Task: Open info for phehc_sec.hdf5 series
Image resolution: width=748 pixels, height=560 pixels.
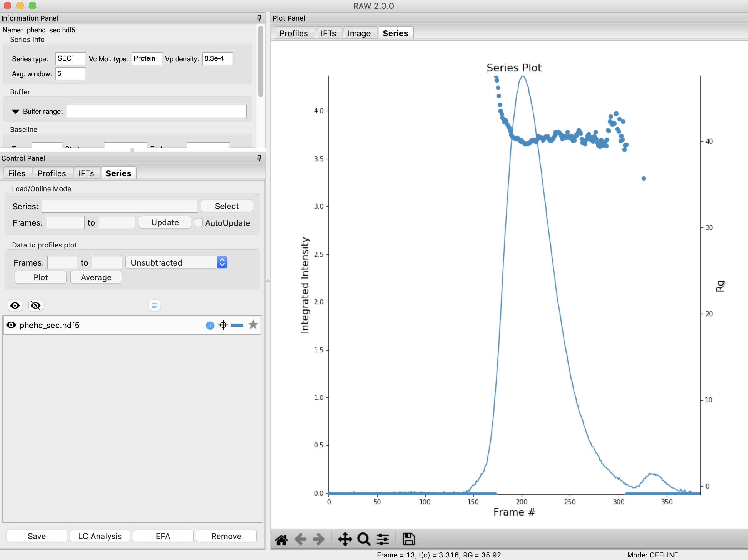Action: pyautogui.click(x=210, y=325)
